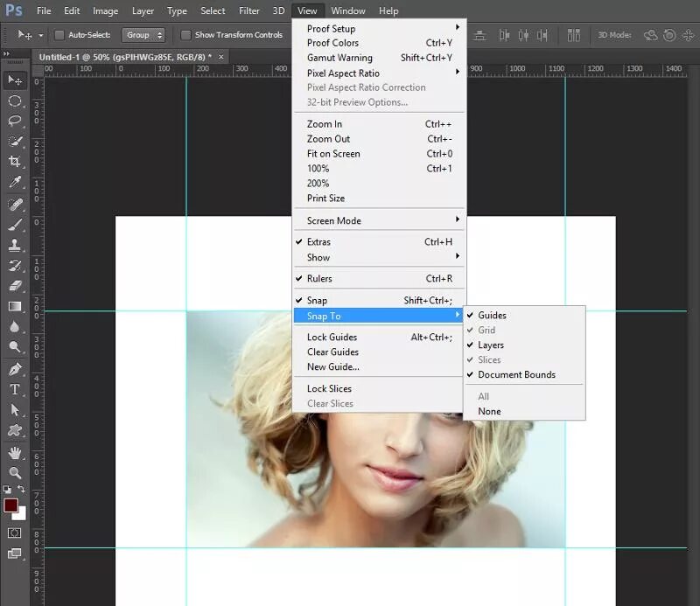Choose Fit on Screen

point(380,154)
